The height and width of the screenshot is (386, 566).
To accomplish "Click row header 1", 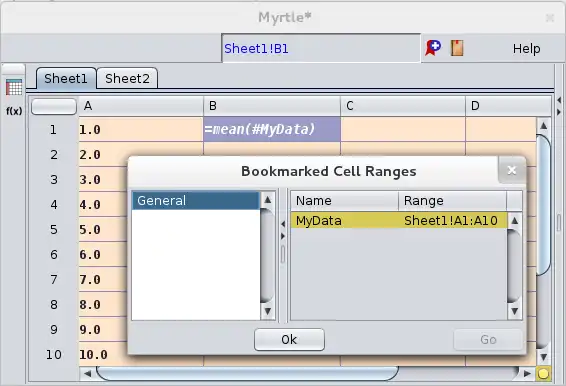I will [x=53, y=129].
